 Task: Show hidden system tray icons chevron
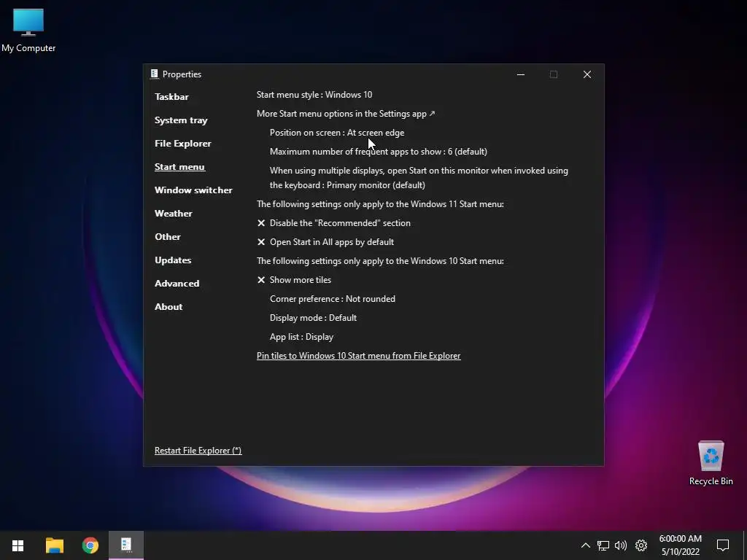586,545
